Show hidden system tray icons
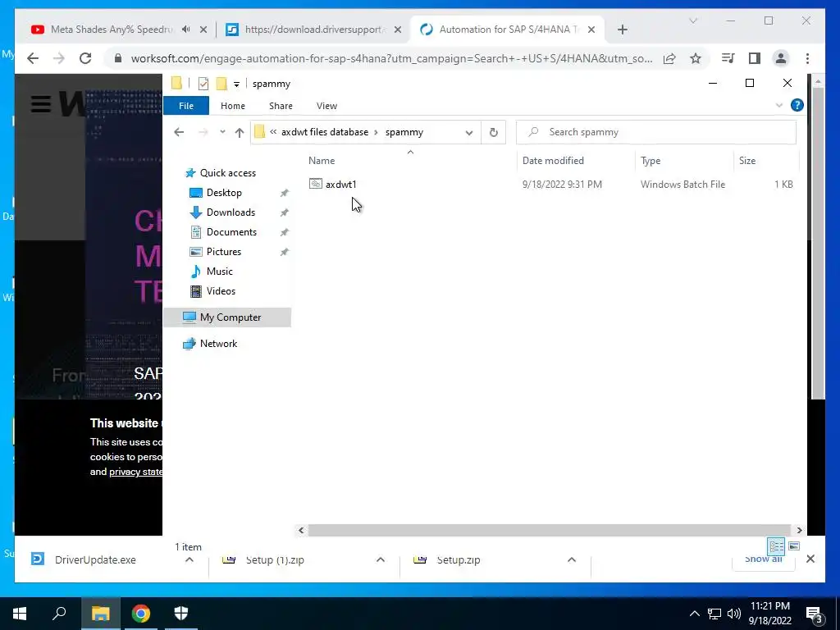This screenshot has height=630, width=840. 694,614
